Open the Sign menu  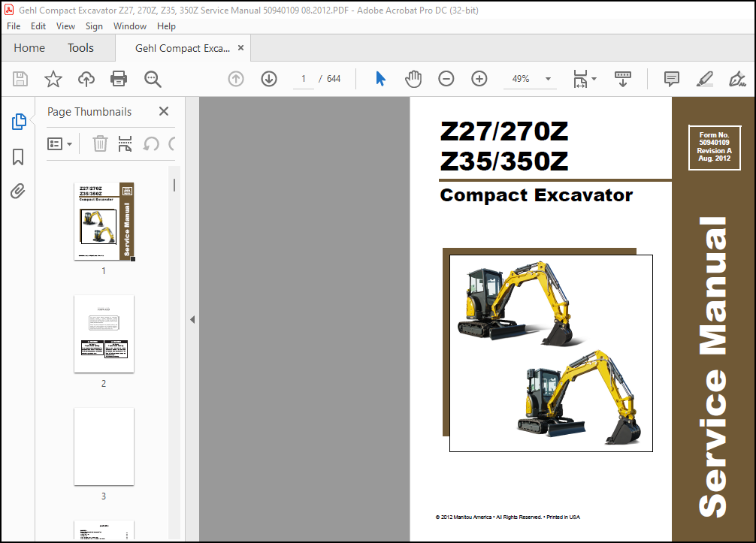94,26
